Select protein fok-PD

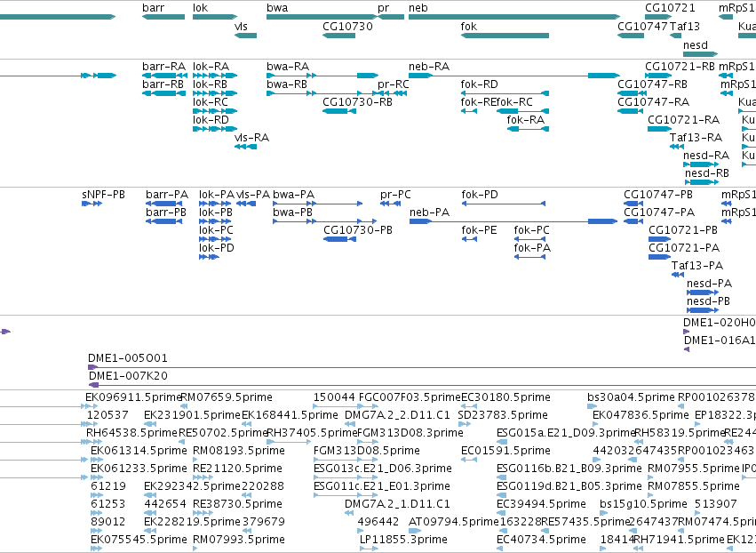tap(504, 204)
